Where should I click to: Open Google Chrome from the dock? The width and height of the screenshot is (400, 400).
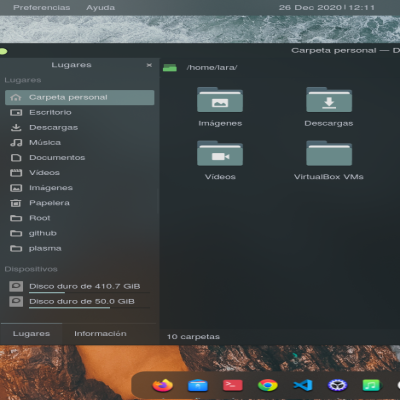268,386
